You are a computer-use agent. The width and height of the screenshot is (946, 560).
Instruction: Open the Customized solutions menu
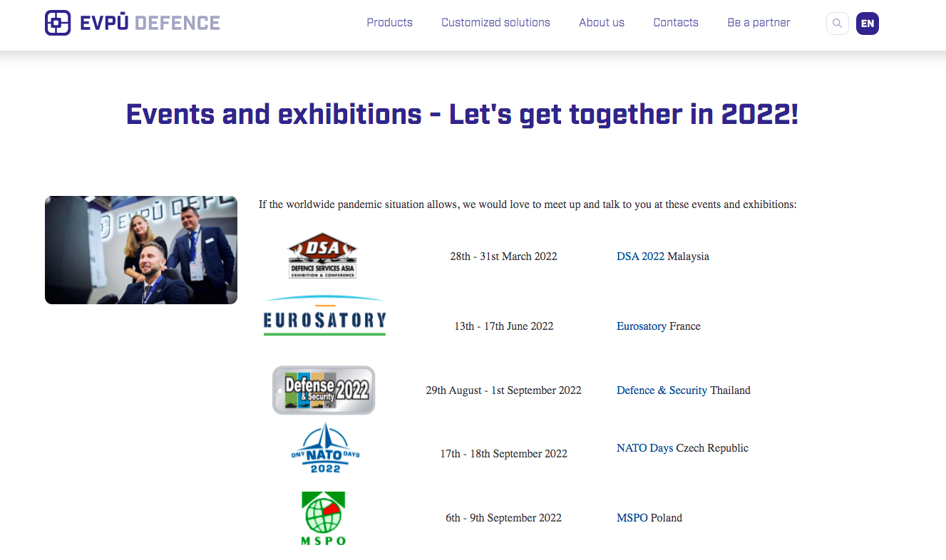coord(495,23)
